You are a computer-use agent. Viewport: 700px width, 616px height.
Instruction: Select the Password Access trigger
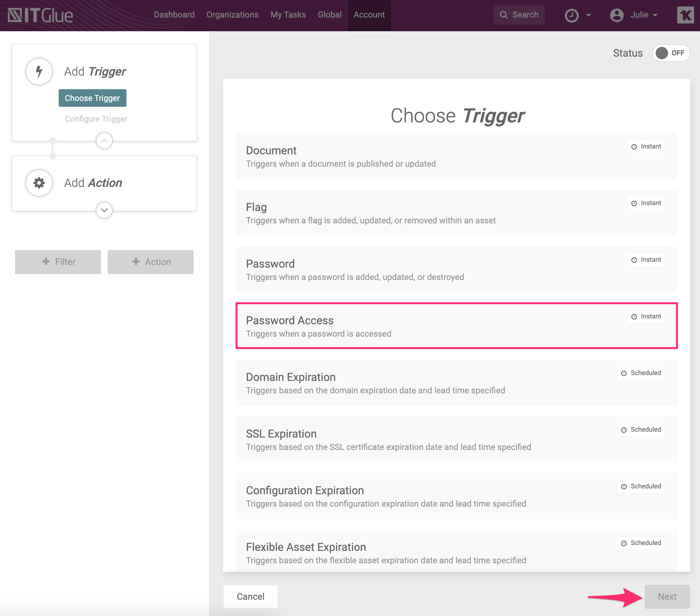456,326
